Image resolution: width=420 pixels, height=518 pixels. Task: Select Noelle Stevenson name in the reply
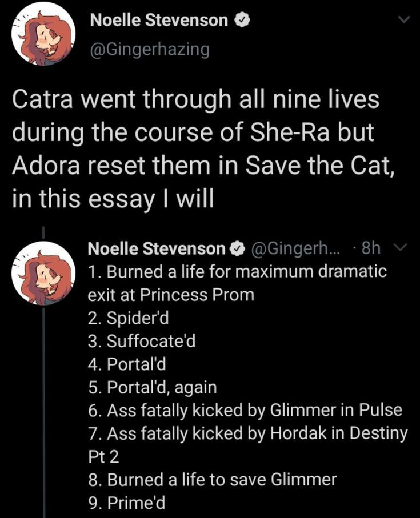(x=157, y=248)
